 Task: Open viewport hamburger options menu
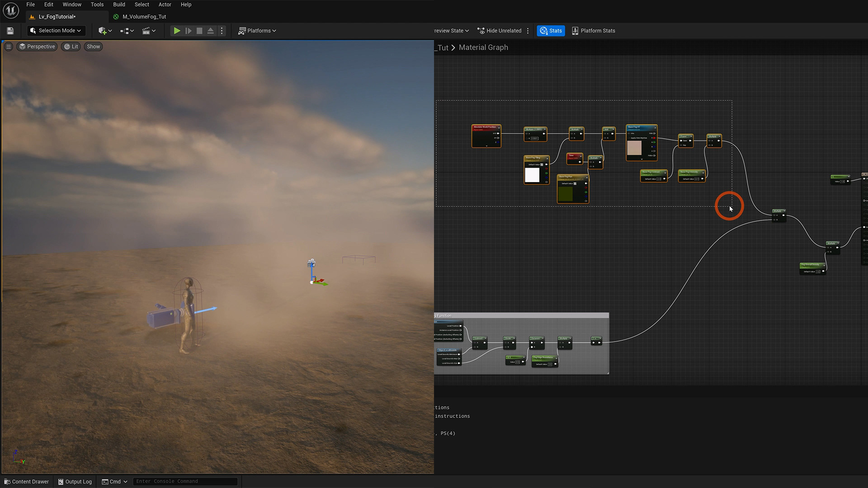(x=9, y=47)
